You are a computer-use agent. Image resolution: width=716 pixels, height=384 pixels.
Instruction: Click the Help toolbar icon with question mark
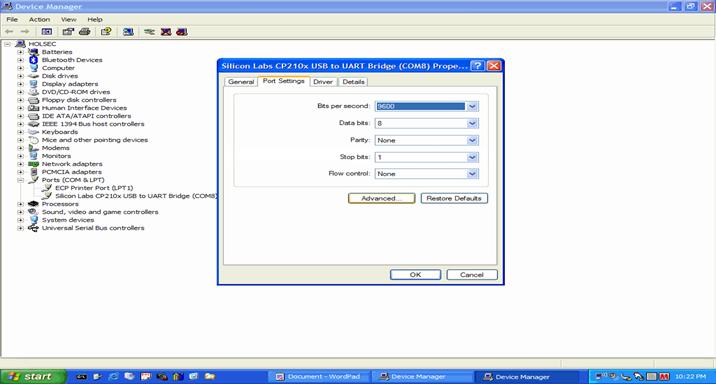pos(106,32)
